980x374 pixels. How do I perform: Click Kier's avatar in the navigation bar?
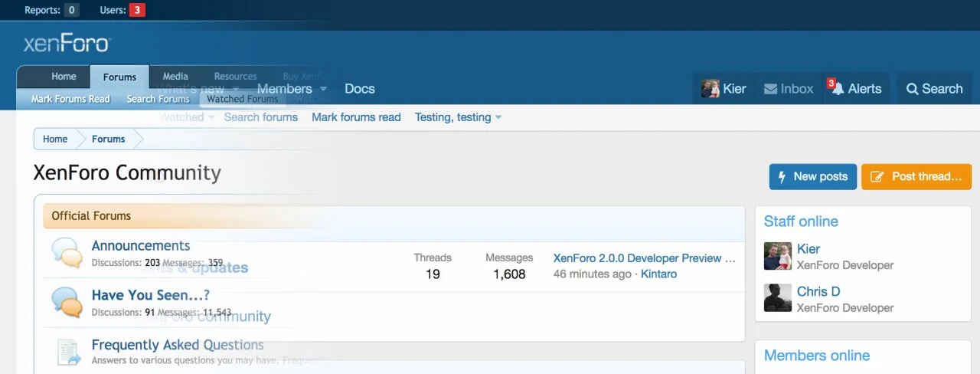click(710, 89)
